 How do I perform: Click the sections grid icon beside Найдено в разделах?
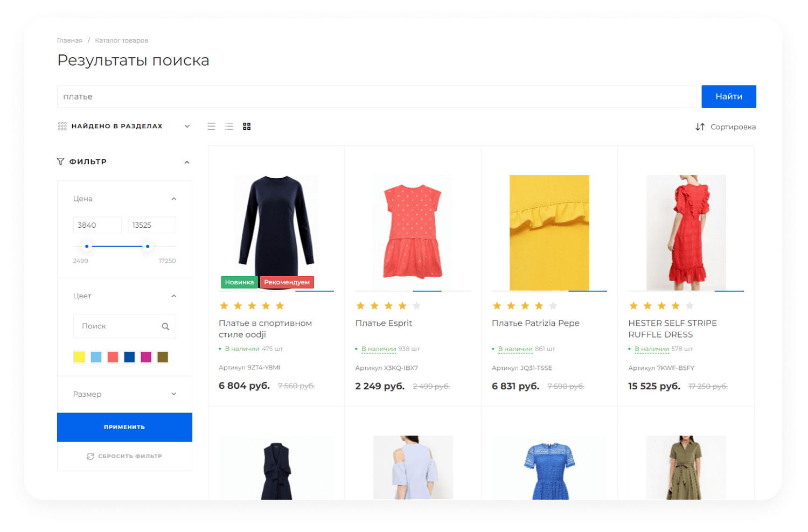[62, 127]
